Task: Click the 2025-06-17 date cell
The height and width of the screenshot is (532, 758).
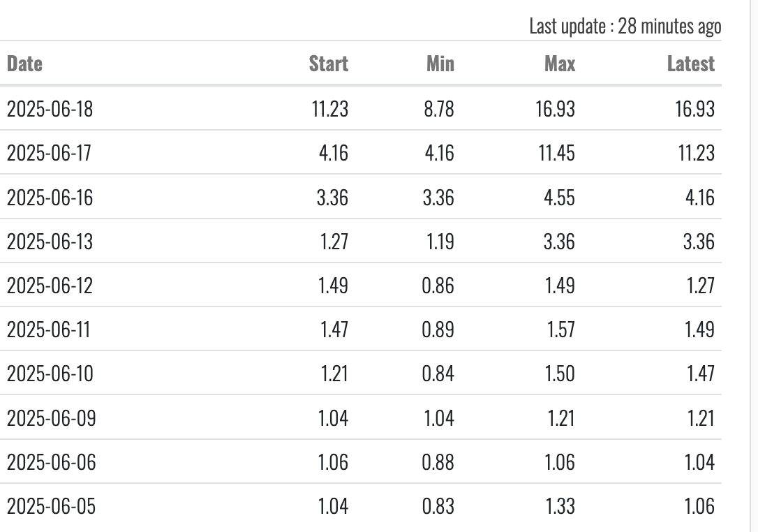Action: pyautogui.click(x=49, y=153)
